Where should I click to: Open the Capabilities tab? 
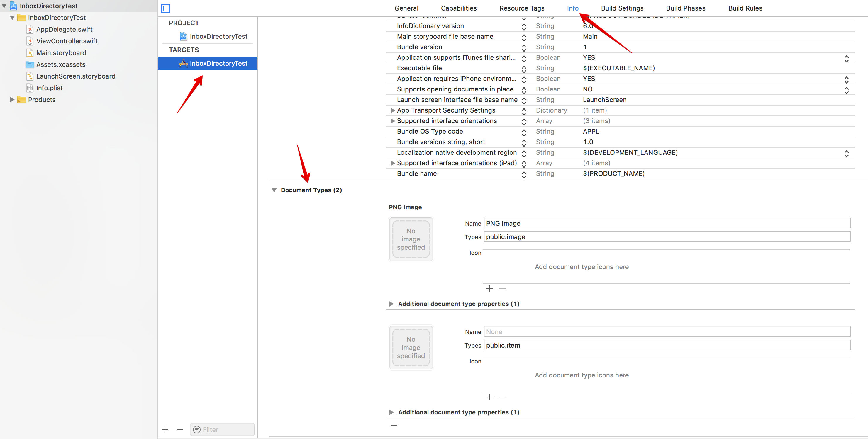[x=459, y=8]
